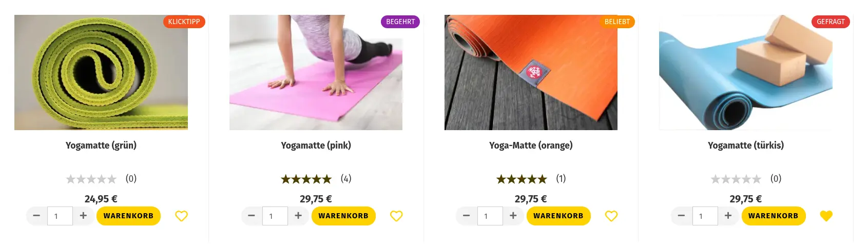The width and height of the screenshot is (868, 248).
Task: Decrease quantity of green Yogamatte with minus
Action: tap(36, 216)
